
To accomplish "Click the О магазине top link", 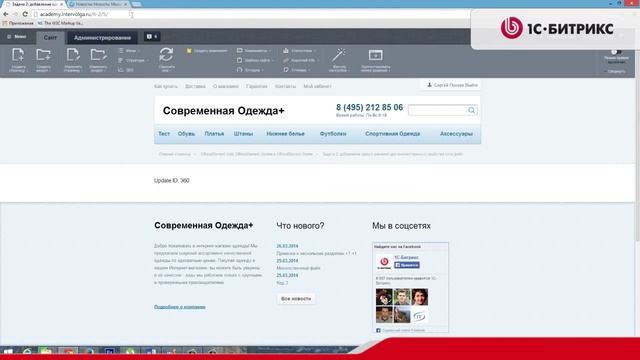I will pyautogui.click(x=226, y=87).
